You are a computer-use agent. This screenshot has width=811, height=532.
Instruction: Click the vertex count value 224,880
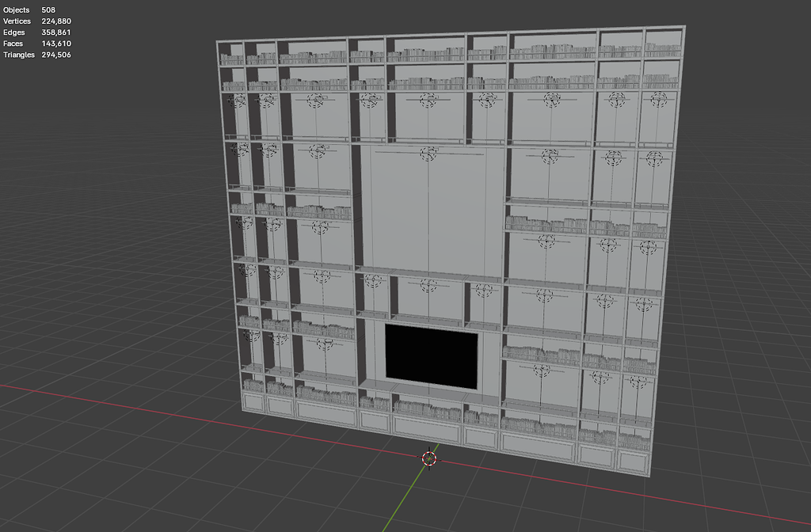(x=56, y=21)
